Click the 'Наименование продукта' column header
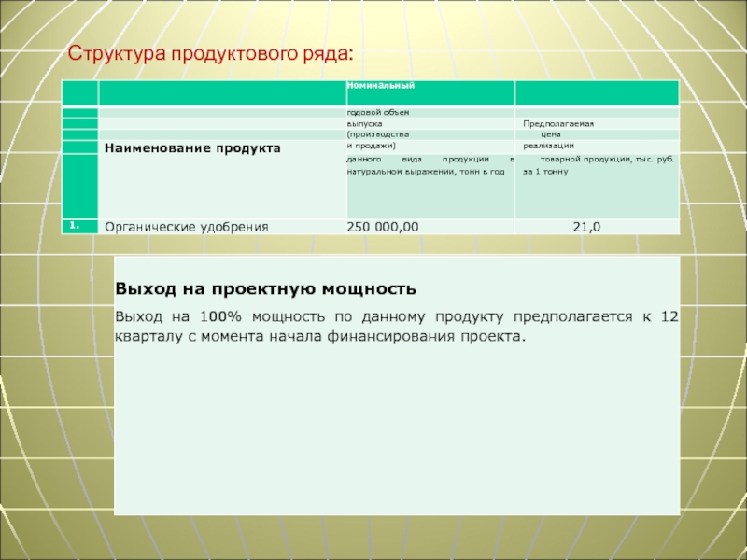Viewport: 747px width, 560px height. 192,148
